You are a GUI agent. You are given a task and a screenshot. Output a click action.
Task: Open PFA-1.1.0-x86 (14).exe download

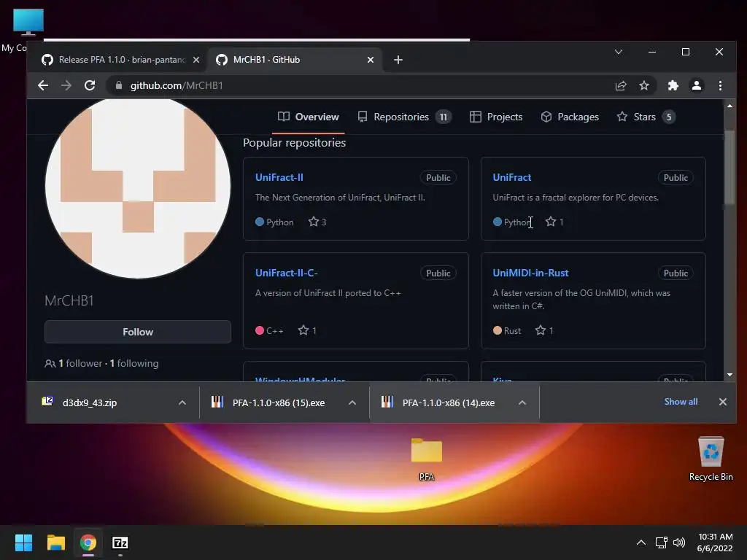[x=449, y=402]
